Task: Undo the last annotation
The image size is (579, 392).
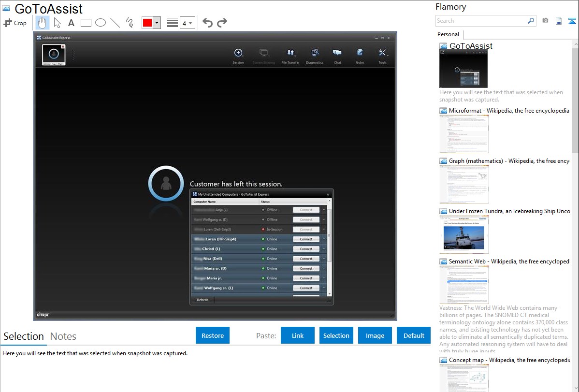Action: (x=207, y=23)
